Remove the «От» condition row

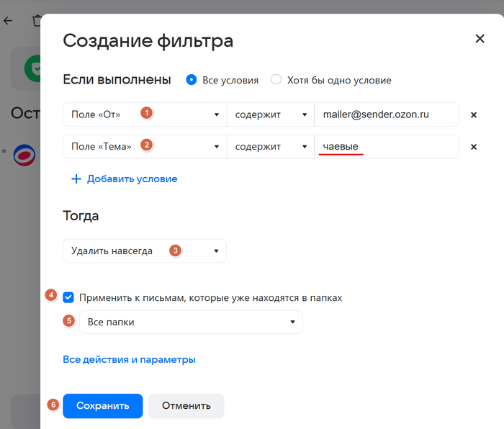tap(474, 114)
